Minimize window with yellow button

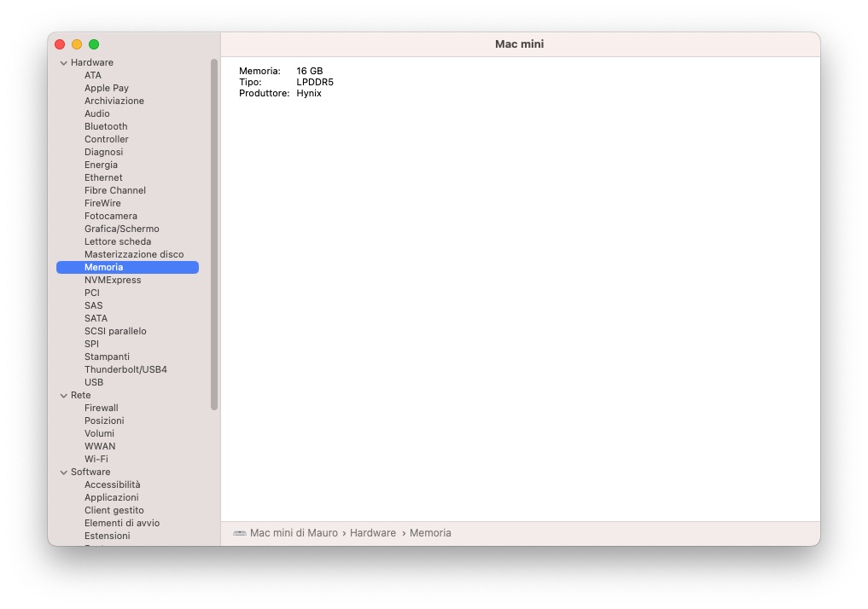coord(77,44)
